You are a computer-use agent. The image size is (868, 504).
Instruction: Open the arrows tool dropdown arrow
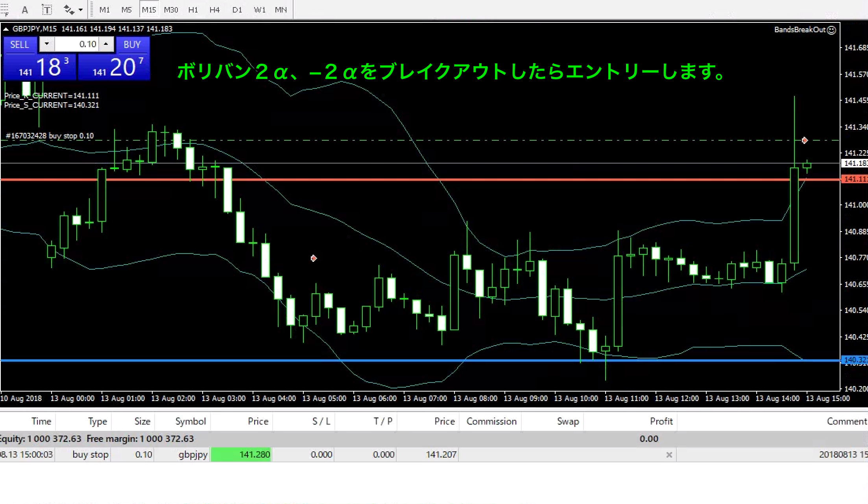pyautogui.click(x=81, y=10)
